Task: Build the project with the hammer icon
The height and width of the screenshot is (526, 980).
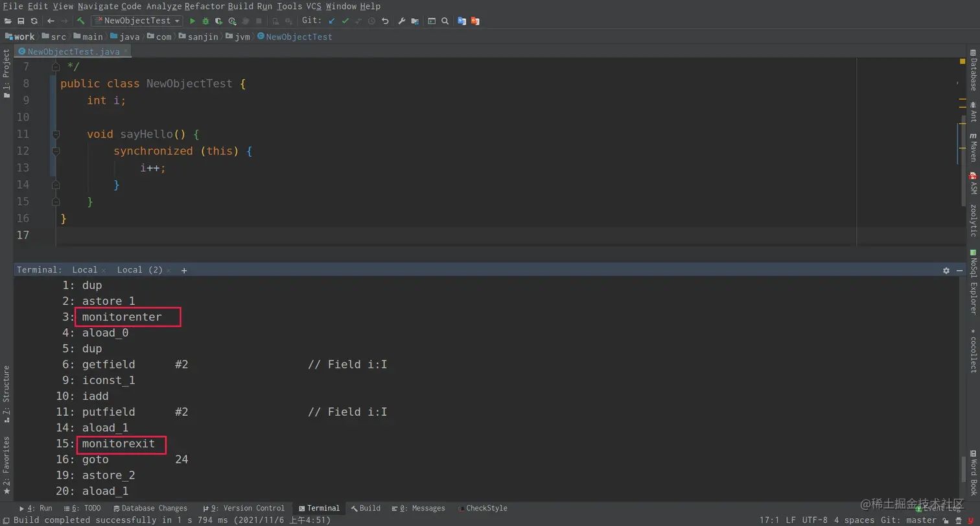Action: (81, 21)
